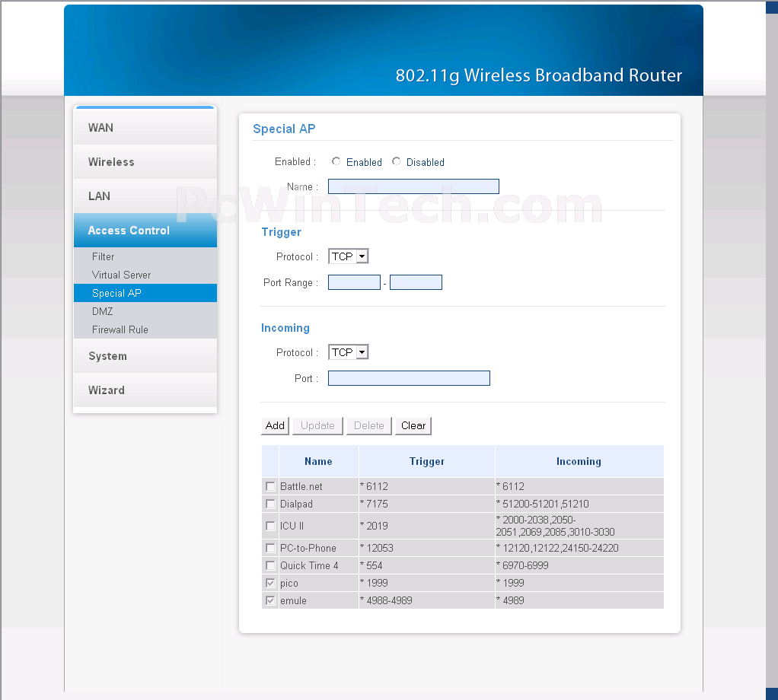Click the ICU II entry name
Image resolution: width=778 pixels, height=700 pixels.
[292, 526]
